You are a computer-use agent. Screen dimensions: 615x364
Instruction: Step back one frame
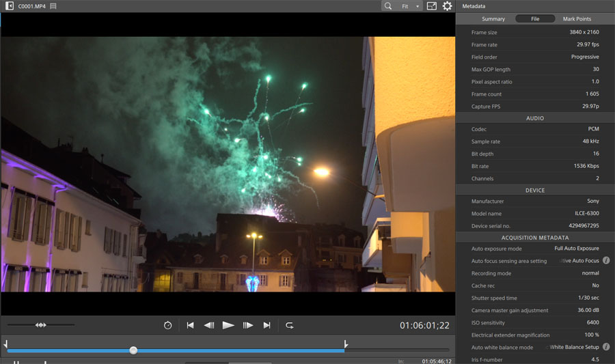point(209,325)
